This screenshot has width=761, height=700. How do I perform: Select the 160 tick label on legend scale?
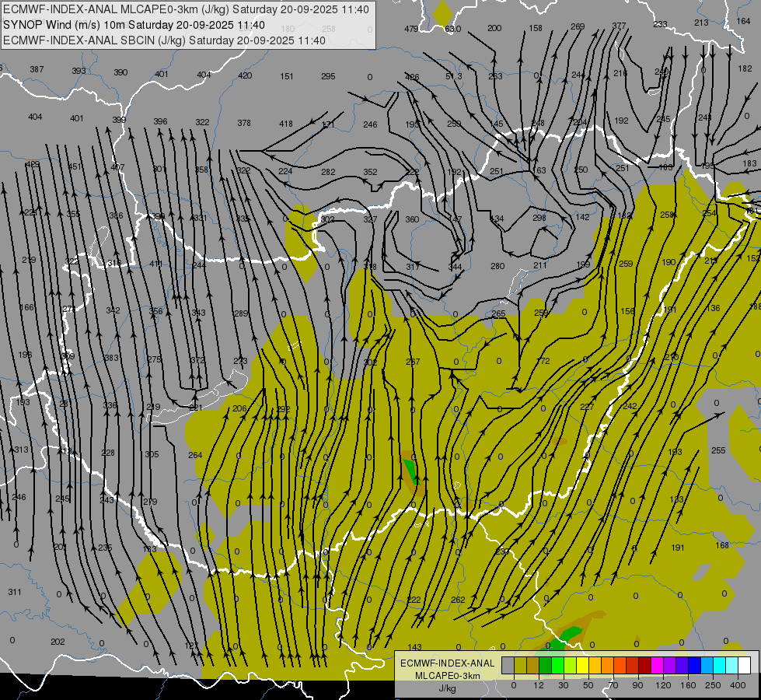pyautogui.click(x=688, y=685)
